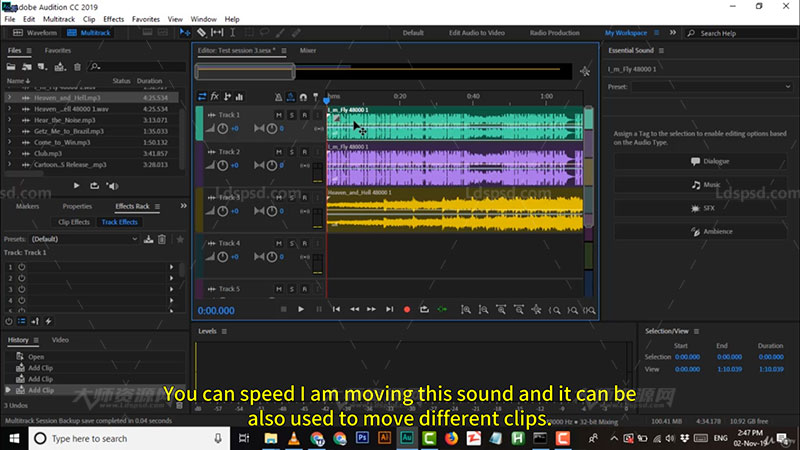Open effect slot 1 arrow menu

click(x=171, y=267)
